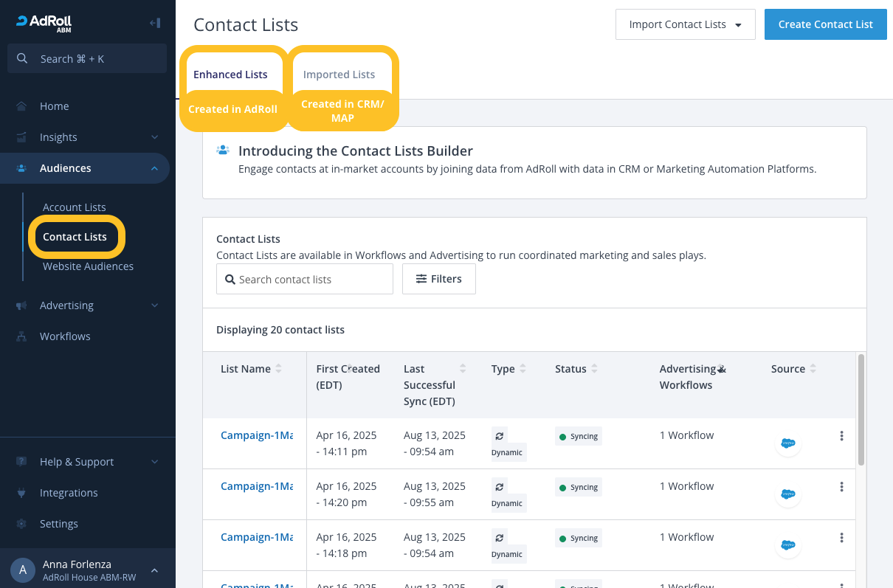
Task: Open the Filters button
Action: click(438, 279)
